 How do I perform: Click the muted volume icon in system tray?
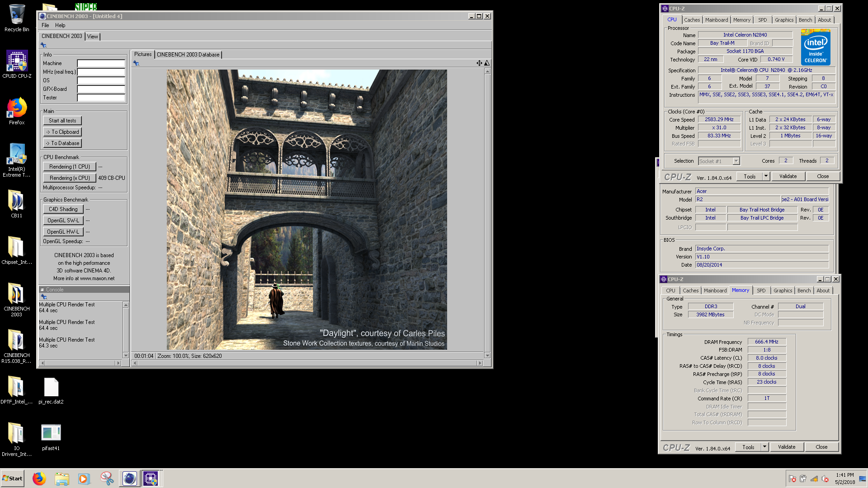click(825, 479)
